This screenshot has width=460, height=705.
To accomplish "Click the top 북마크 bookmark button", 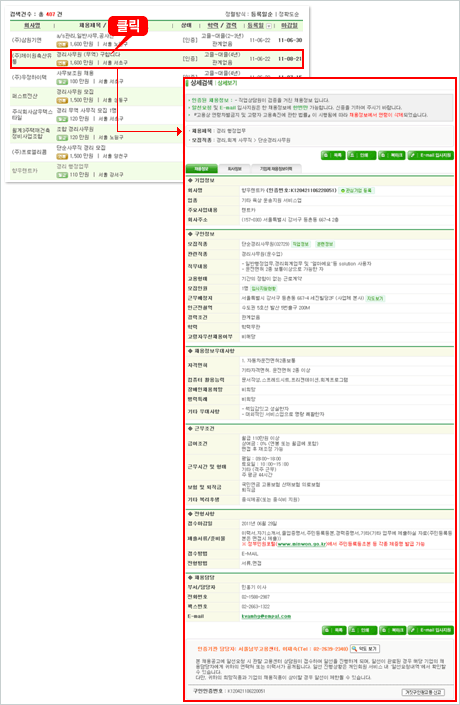I will coord(391,155).
